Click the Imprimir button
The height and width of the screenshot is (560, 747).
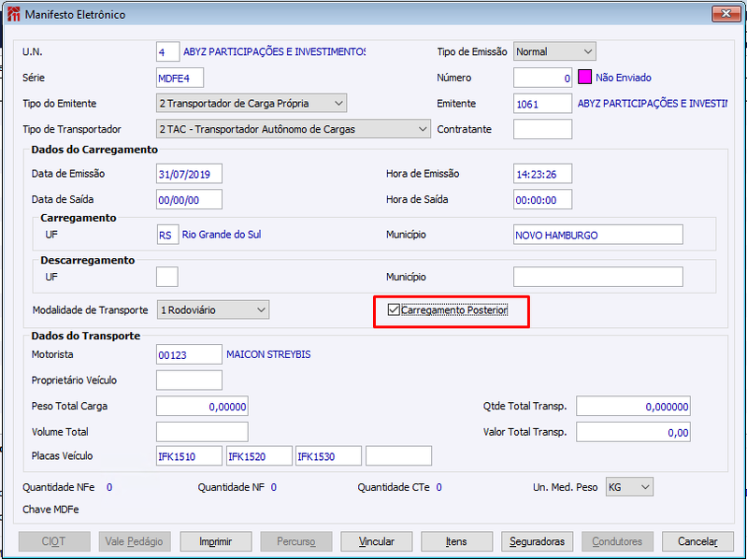[216, 541]
